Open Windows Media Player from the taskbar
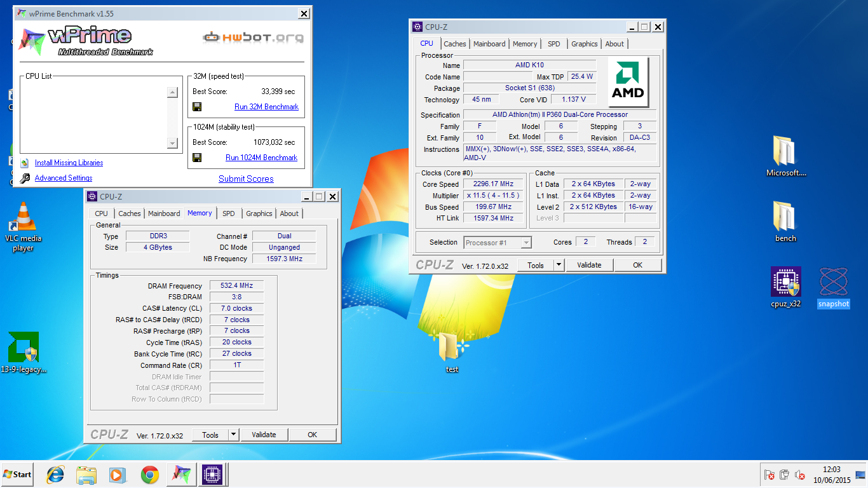Viewport: 868px width, 488px height. [116, 475]
